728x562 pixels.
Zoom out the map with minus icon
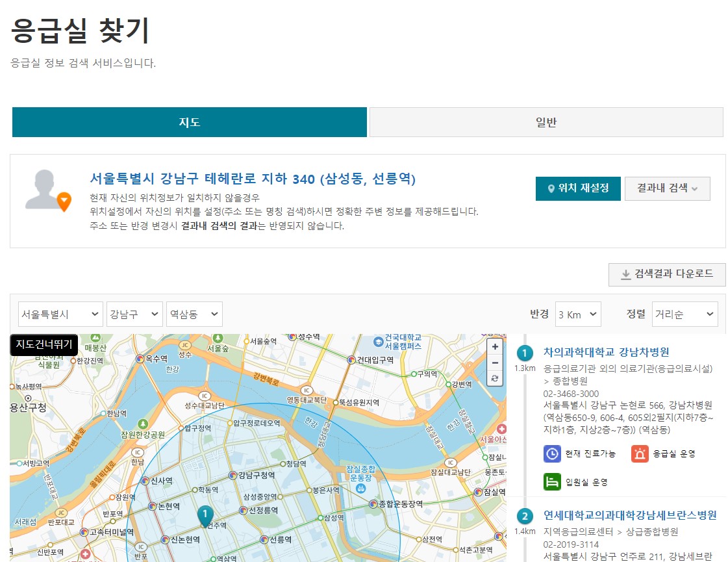495,363
